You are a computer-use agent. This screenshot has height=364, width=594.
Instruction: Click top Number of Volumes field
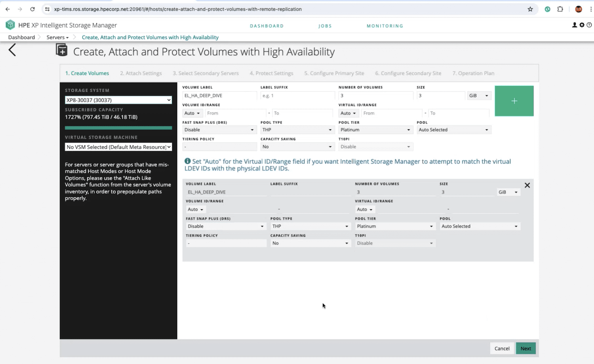click(376, 95)
